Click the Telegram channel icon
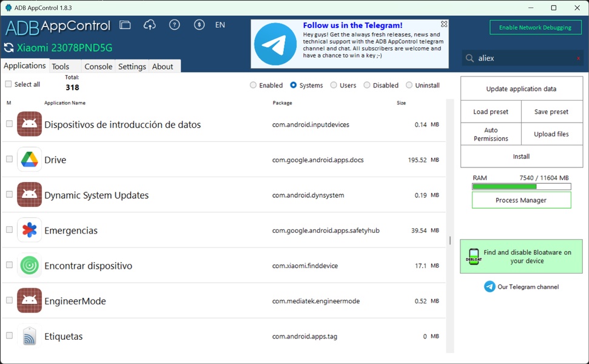The height and width of the screenshot is (364, 589). [x=490, y=287]
